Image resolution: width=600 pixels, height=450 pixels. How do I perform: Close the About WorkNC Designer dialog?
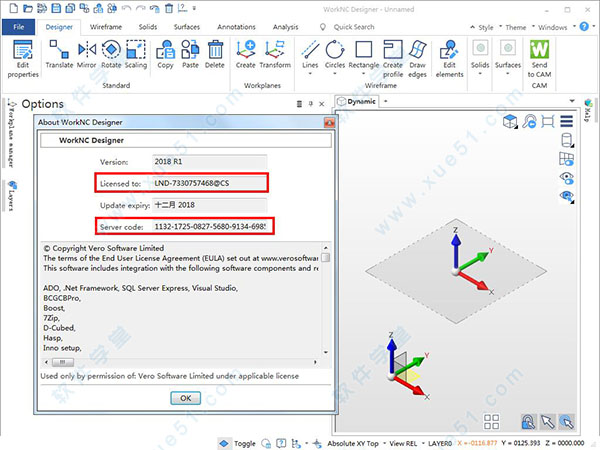click(x=329, y=122)
